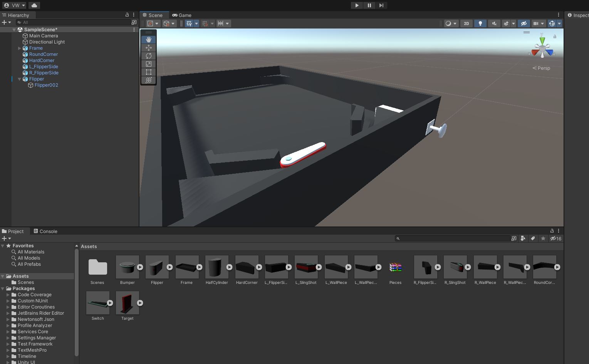
Task: Select the Bumper asset thumbnail
Action: click(x=127, y=267)
